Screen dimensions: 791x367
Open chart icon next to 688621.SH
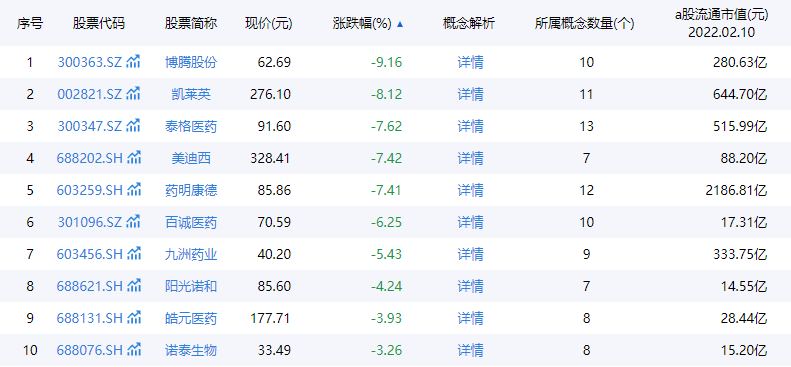point(134,285)
